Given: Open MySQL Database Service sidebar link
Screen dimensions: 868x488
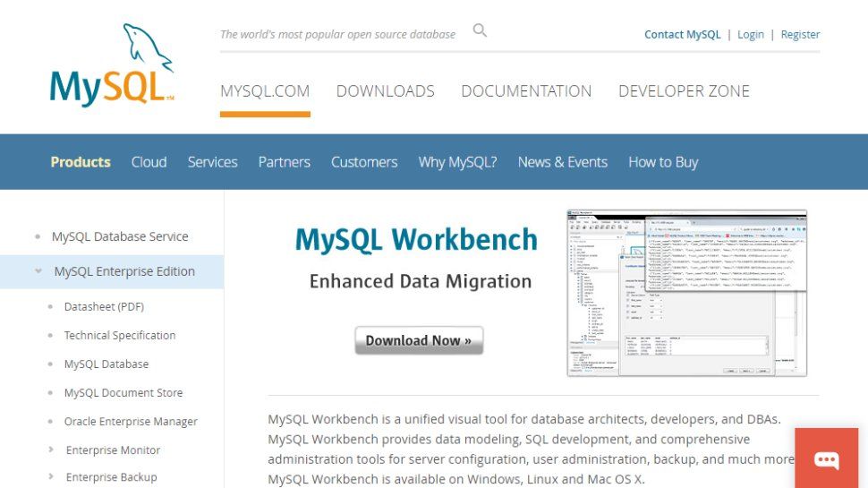Looking at the screenshot, I should coord(120,236).
